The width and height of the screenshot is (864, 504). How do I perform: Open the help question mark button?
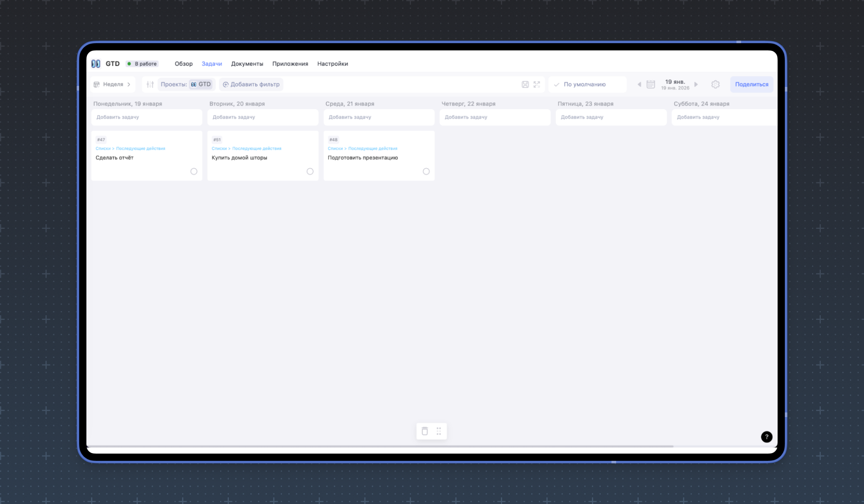(x=766, y=437)
